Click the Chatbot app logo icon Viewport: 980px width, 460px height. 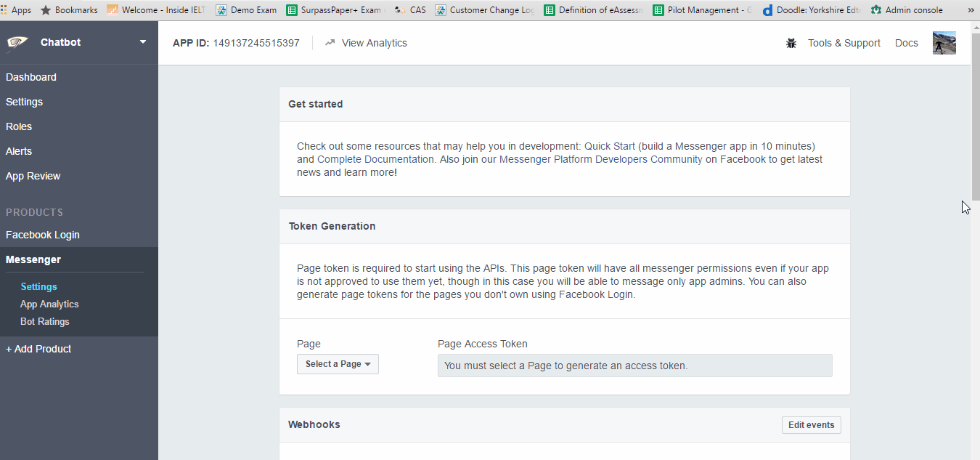coord(17,43)
